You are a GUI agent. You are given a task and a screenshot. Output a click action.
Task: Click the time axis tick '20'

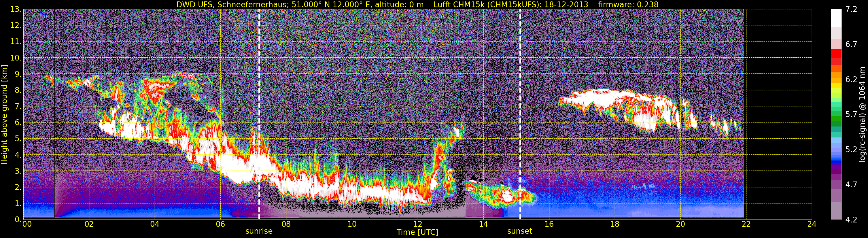(680, 224)
